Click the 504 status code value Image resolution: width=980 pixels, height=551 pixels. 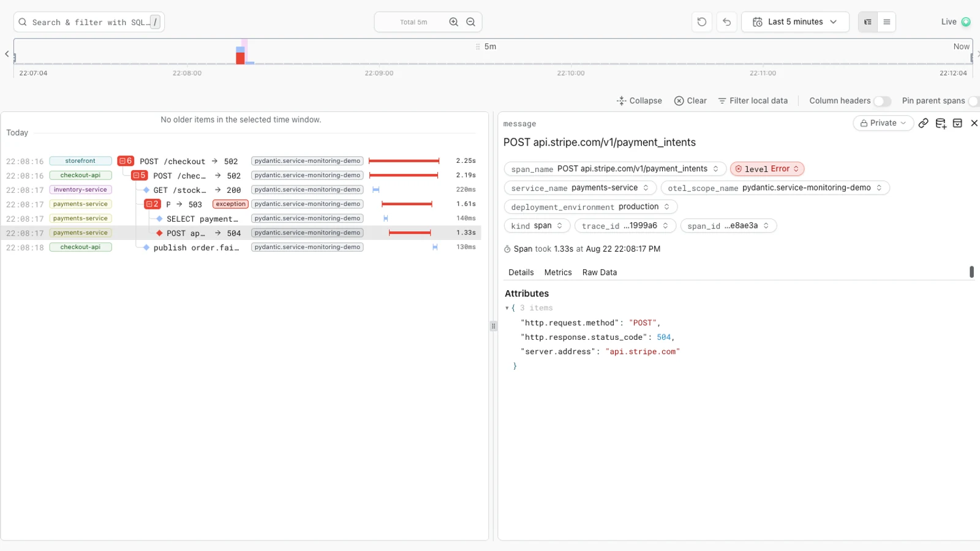[664, 337]
